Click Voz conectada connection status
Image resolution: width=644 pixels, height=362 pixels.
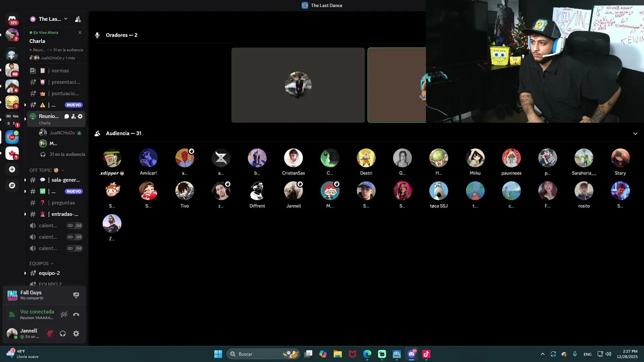(37, 312)
